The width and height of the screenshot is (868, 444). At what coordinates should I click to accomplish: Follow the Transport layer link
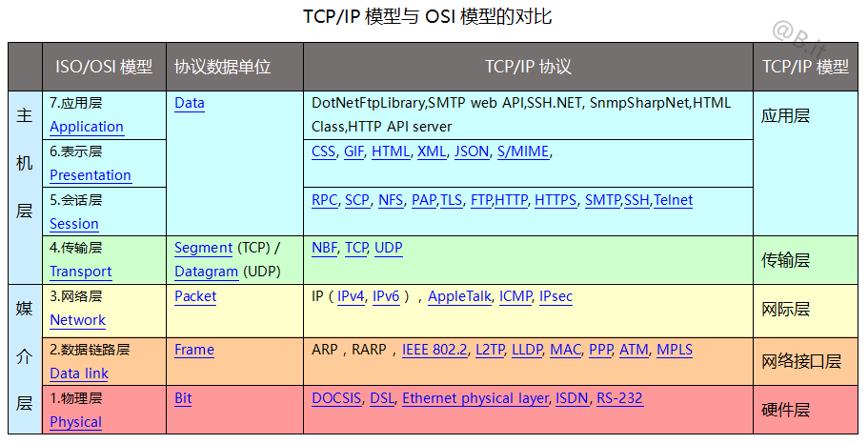(81, 272)
